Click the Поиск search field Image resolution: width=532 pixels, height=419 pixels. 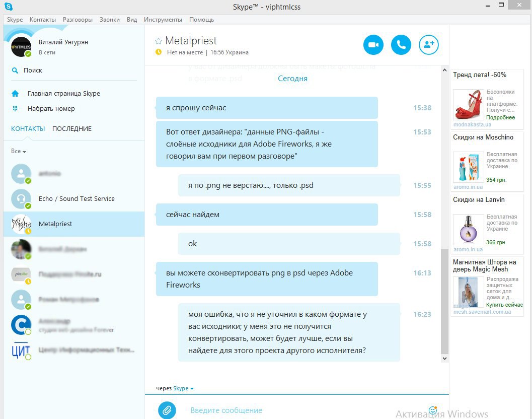coord(74,71)
